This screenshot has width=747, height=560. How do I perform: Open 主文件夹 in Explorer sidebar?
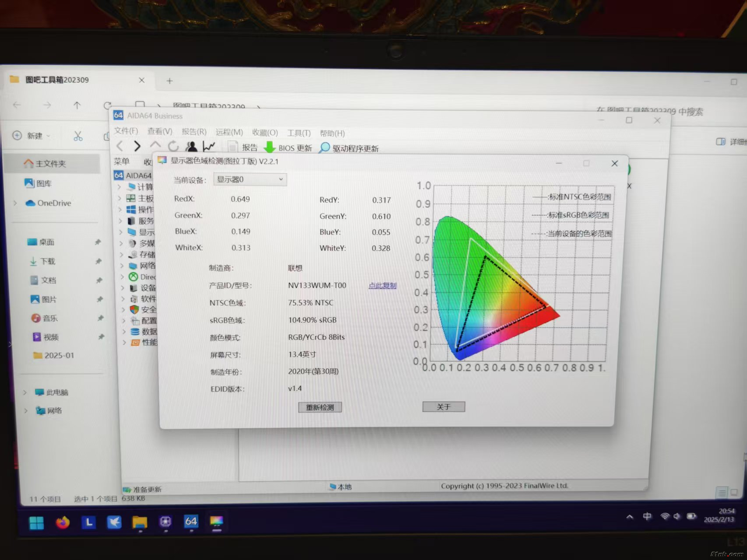52,164
